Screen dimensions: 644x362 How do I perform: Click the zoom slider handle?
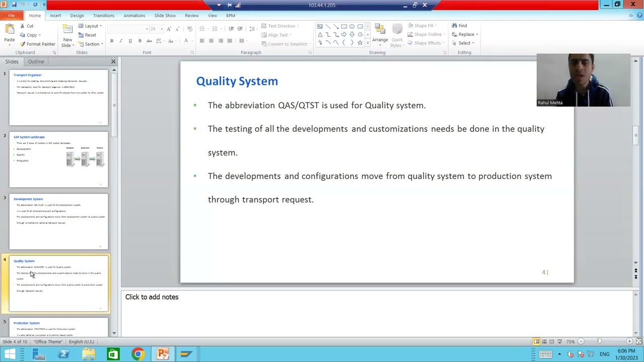[x=599, y=342]
